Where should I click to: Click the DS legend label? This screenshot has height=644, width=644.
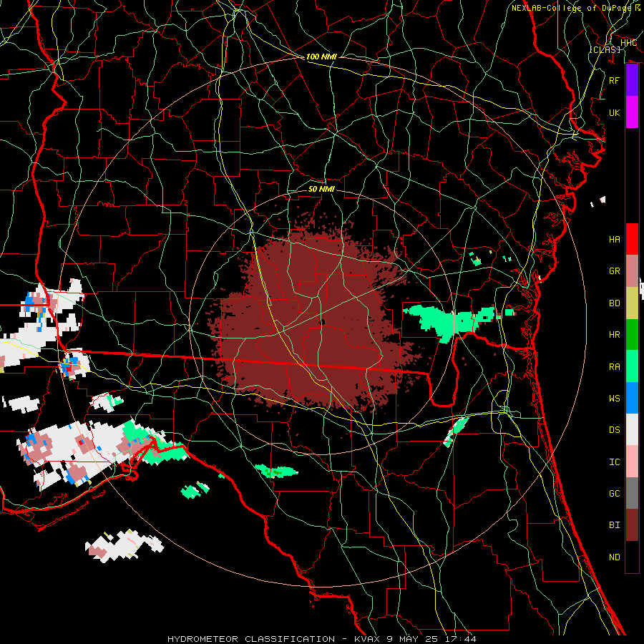pos(614,430)
